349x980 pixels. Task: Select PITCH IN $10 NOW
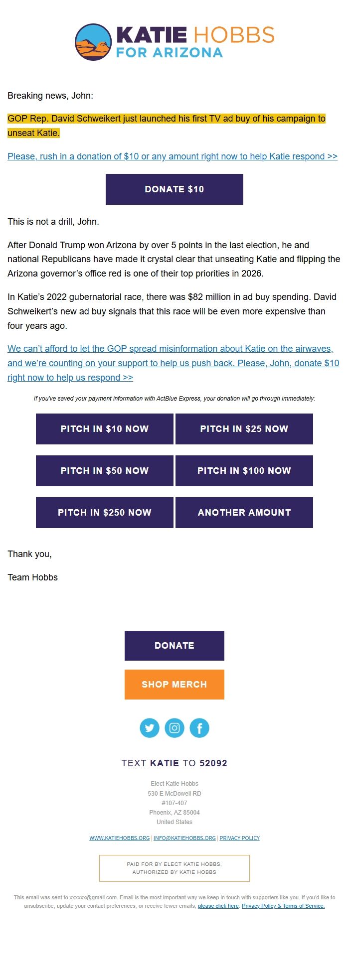[104, 428]
